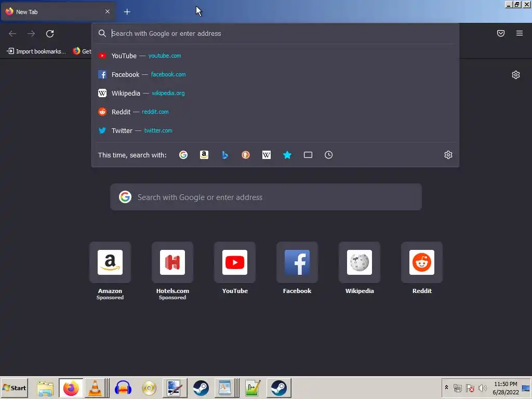Search in Bookmarks using the star icon
532x399 pixels.
(287, 155)
